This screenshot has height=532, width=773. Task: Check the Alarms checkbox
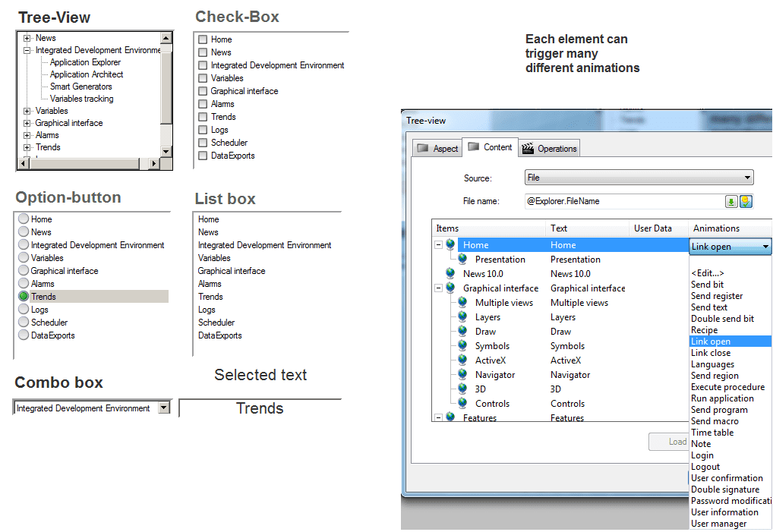[203, 104]
